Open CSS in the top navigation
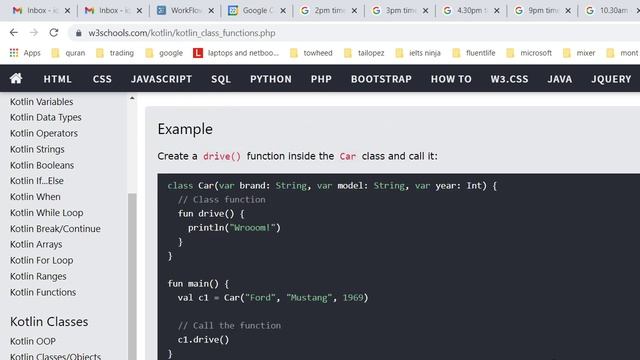The height and width of the screenshot is (360, 640). point(102,79)
